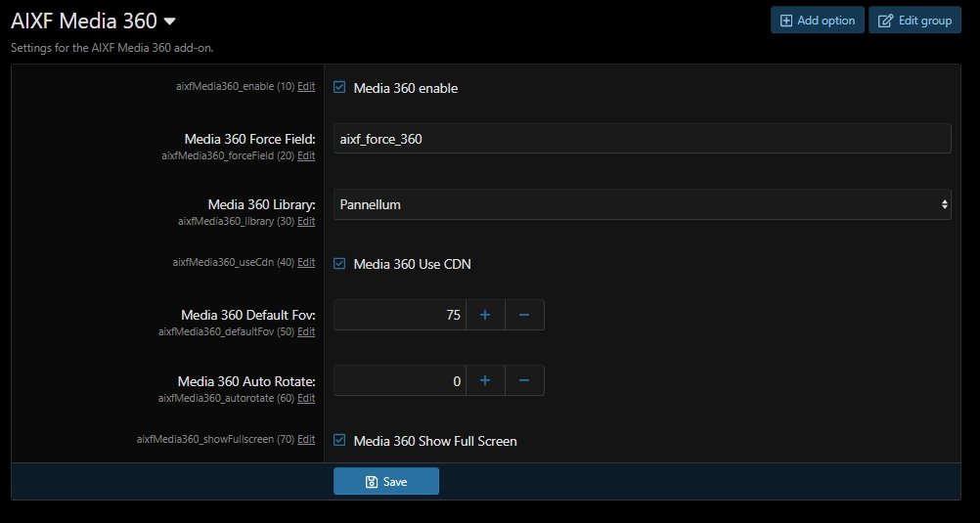Screen dimensions: 980x523
Task: Open Edit link for aixfMedia360_autorotate
Action: [x=306, y=398]
